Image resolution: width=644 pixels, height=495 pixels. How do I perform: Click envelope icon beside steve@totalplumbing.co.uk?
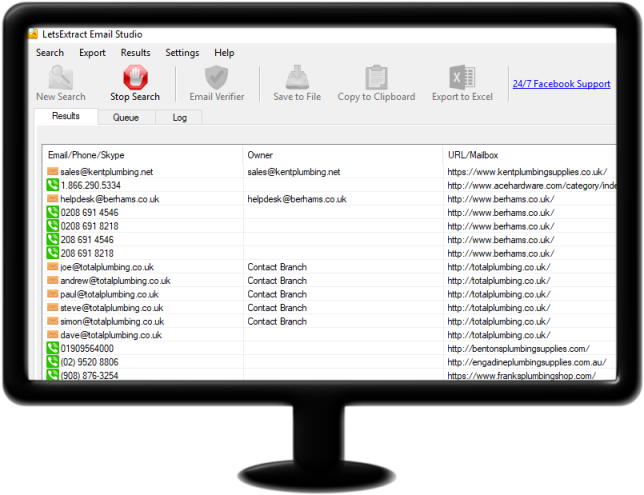pyautogui.click(x=52, y=307)
